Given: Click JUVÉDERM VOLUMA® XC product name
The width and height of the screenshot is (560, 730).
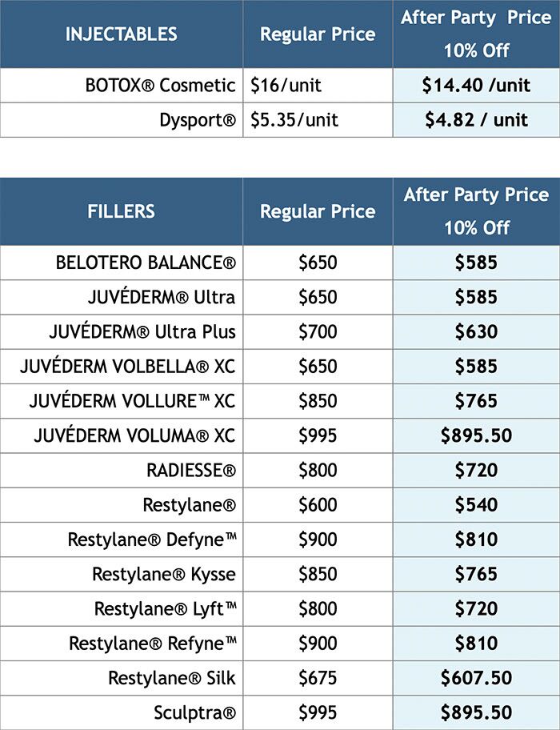Looking at the screenshot, I should point(134,435).
